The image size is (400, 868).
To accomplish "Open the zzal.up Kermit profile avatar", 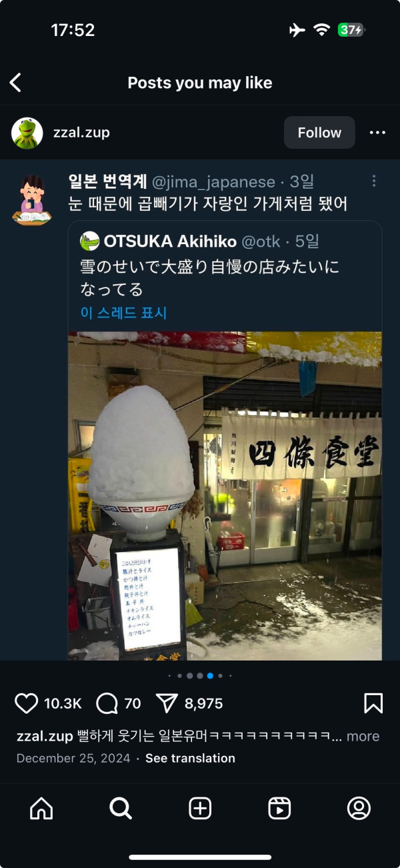I will tap(27, 133).
